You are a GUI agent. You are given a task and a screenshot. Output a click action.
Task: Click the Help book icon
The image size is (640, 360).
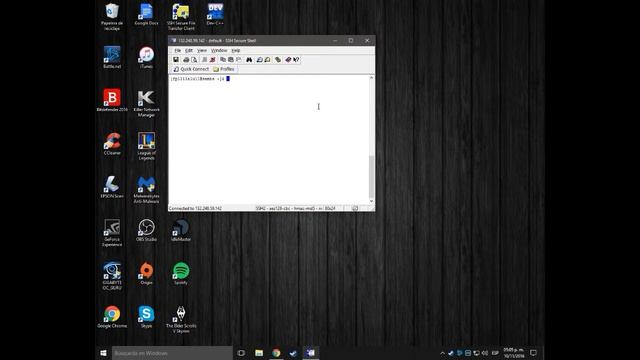pyautogui.click(x=288, y=60)
